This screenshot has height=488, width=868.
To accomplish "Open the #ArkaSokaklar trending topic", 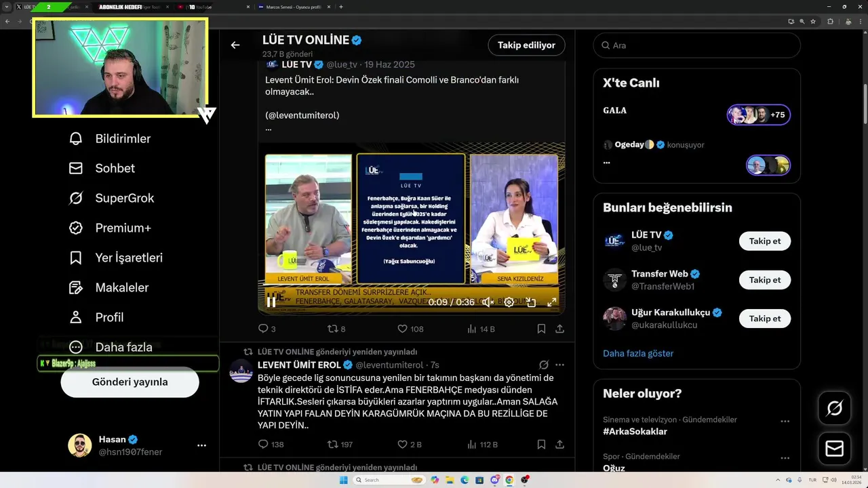I will click(x=635, y=432).
